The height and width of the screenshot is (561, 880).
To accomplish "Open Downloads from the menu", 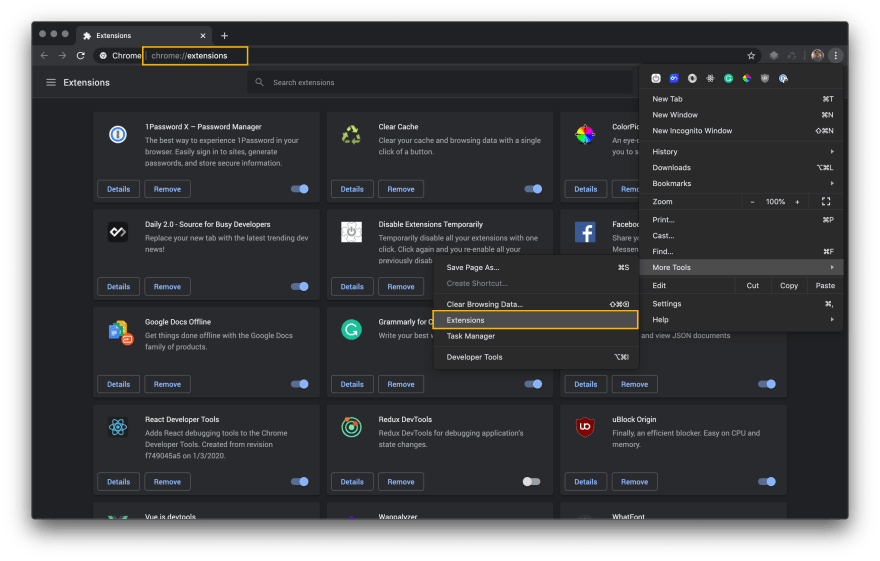I will coord(741,167).
